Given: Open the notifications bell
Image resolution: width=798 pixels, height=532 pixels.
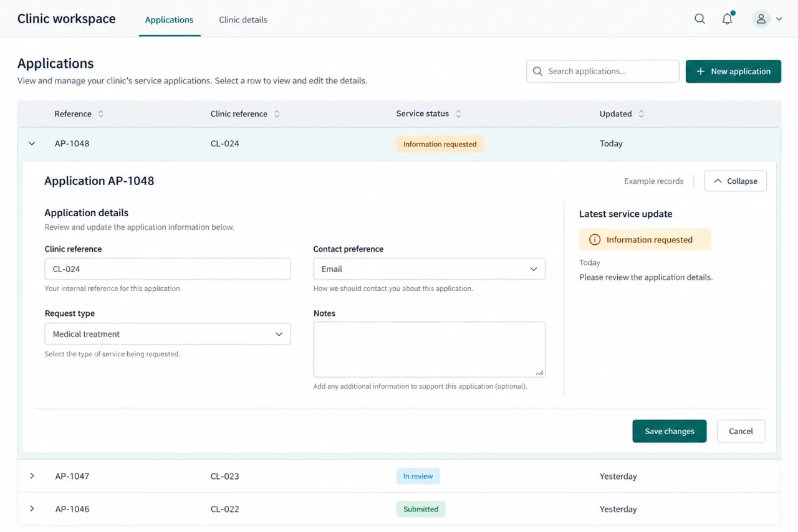Looking at the screenshot, I should 728,19.
